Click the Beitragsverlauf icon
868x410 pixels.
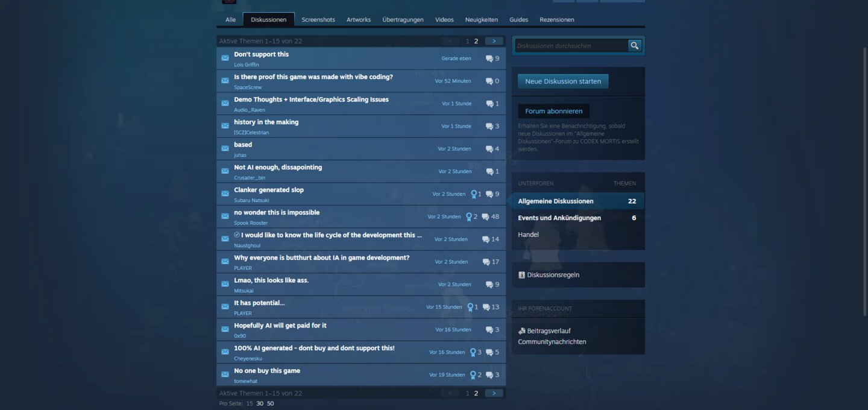tap(521, 331)
